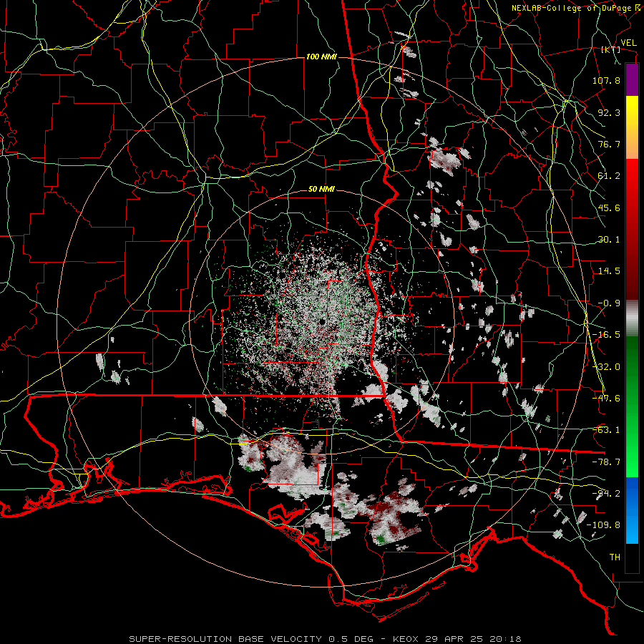Click the -47.6 velocity scale value
Screen dimensions: 644x644
[x=606, y=399]
